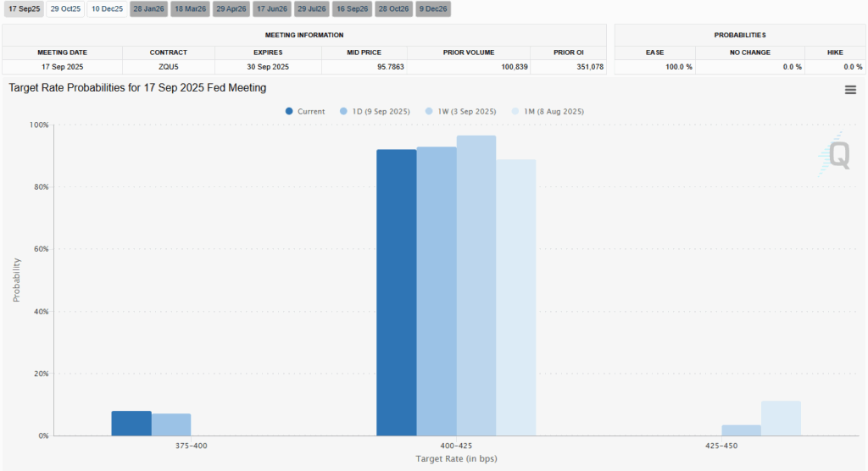Viewport: 868px width, 471px height.
Task: Click the Current bar for 400-425 rate
Action: coord(396,292)
